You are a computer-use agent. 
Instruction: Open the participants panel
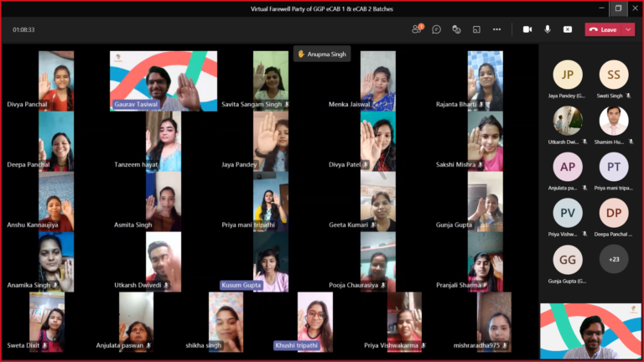click(x=417, y=29)
